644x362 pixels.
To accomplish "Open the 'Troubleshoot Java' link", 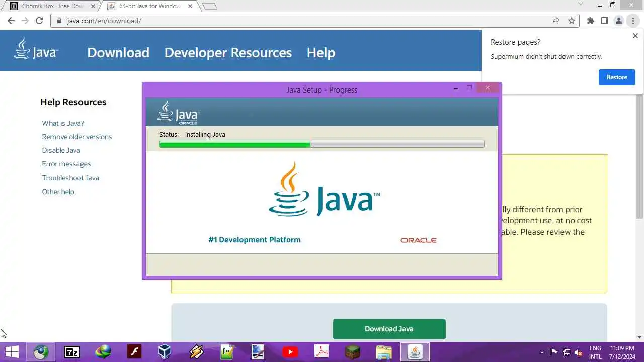I will coord(70,178).
